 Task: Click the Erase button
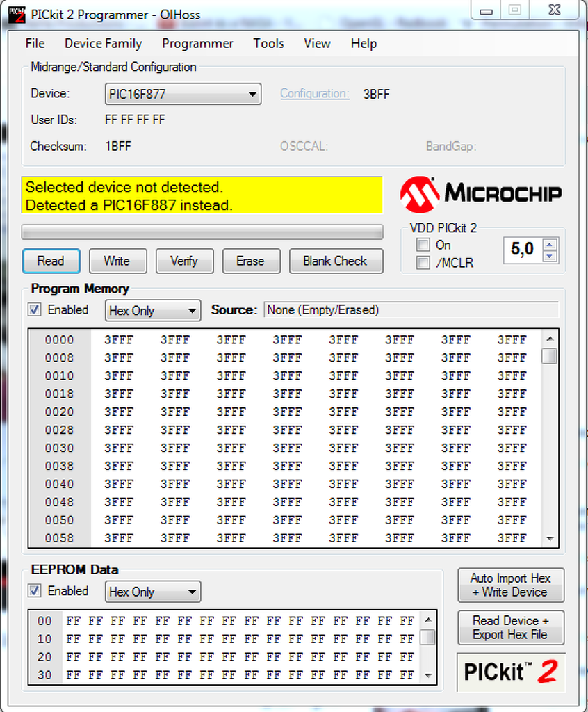251,261
